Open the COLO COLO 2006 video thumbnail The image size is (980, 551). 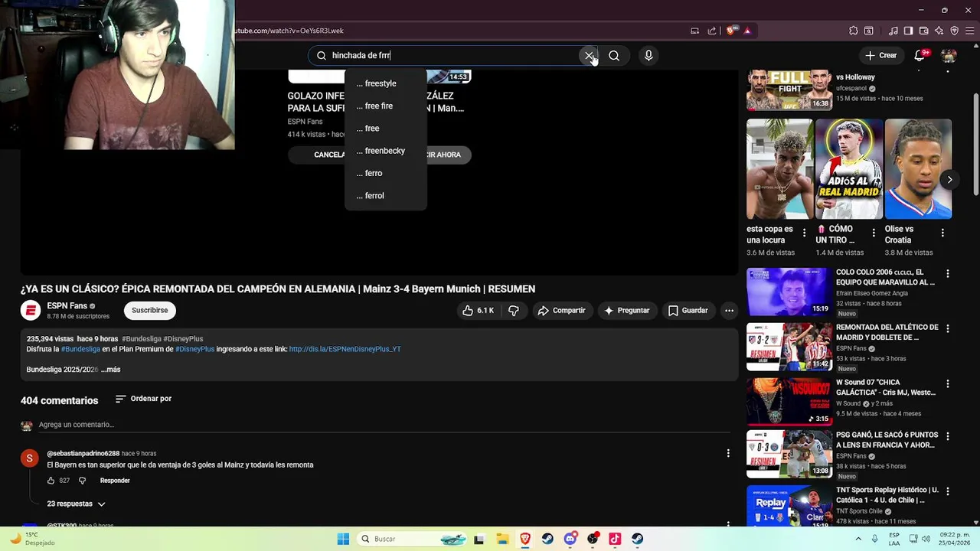[x=789, y=292]
